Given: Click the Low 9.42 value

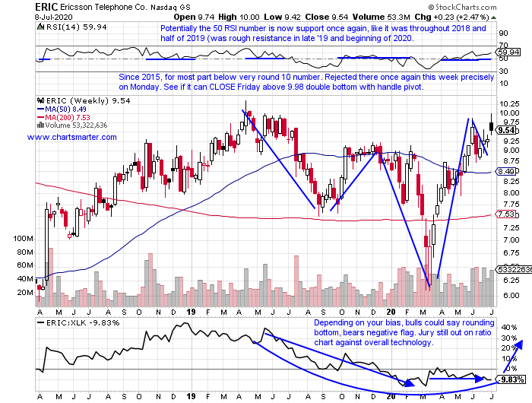Looking at the screenshot, I should click(282, 17).
